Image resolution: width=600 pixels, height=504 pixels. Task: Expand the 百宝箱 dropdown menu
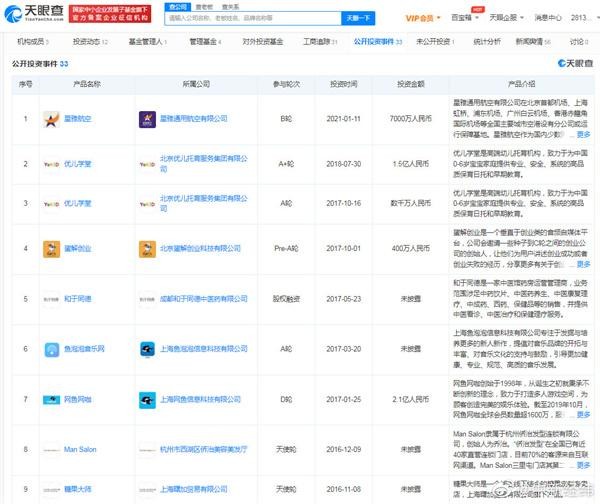point(465,17)
